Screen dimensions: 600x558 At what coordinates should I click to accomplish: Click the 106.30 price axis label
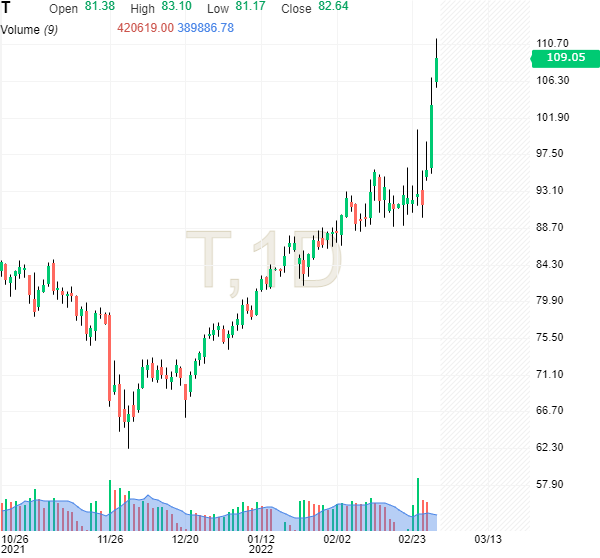coord(553,80)
